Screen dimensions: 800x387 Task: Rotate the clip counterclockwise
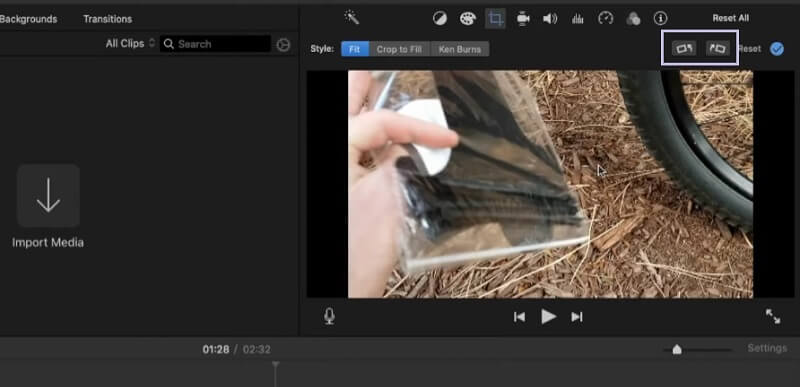(x=684, y=48)
